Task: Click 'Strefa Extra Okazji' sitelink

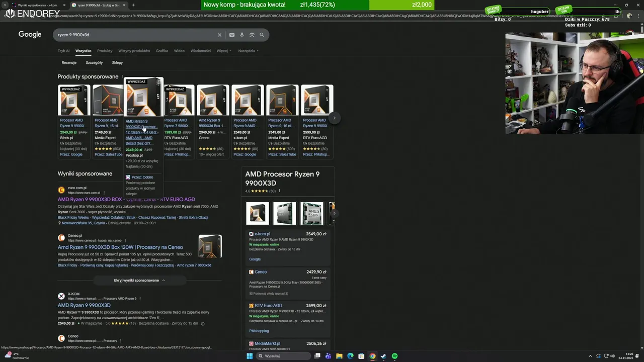Action: click(x=193, y=218)
